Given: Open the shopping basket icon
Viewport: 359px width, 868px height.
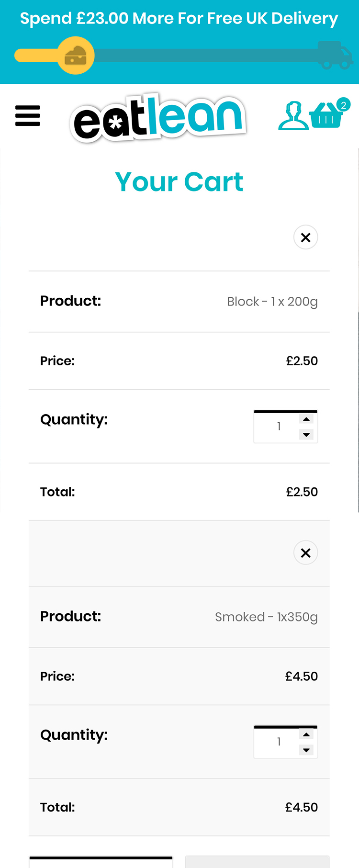Looking at the screenshot, I should 326,116.
